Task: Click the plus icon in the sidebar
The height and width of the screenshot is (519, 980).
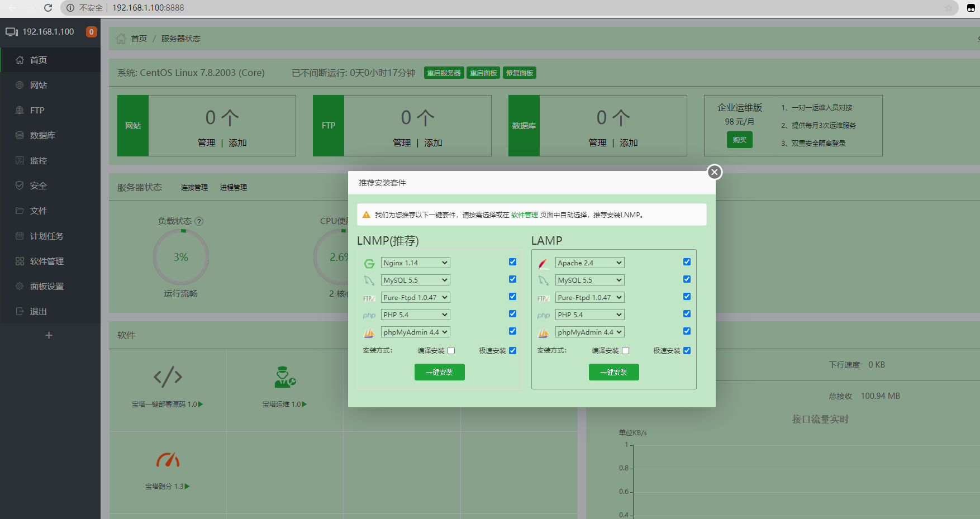Action: click(x=49, y=335)
